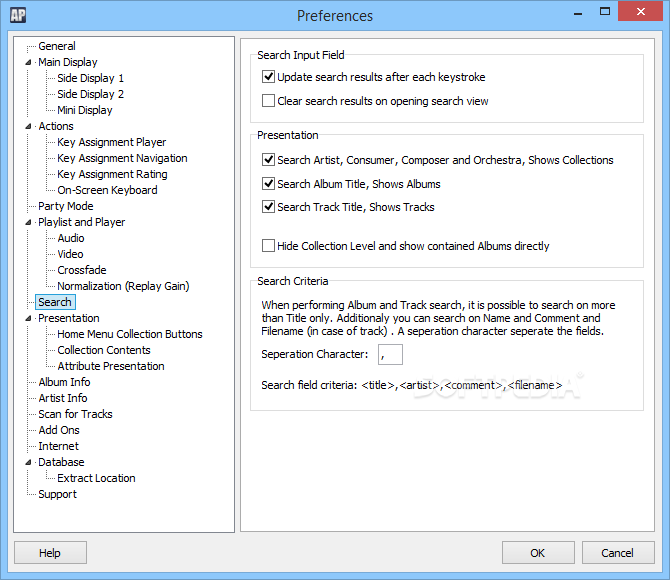Confirm preferences with the OK button

[538, 553]
